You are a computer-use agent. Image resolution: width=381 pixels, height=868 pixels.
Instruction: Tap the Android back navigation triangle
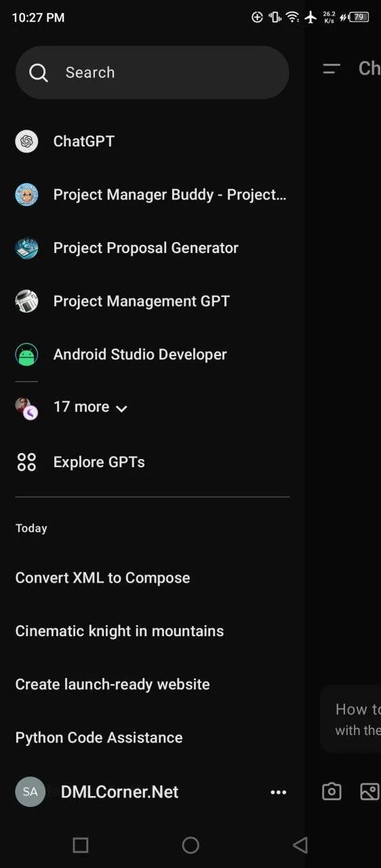click(300, 845)
